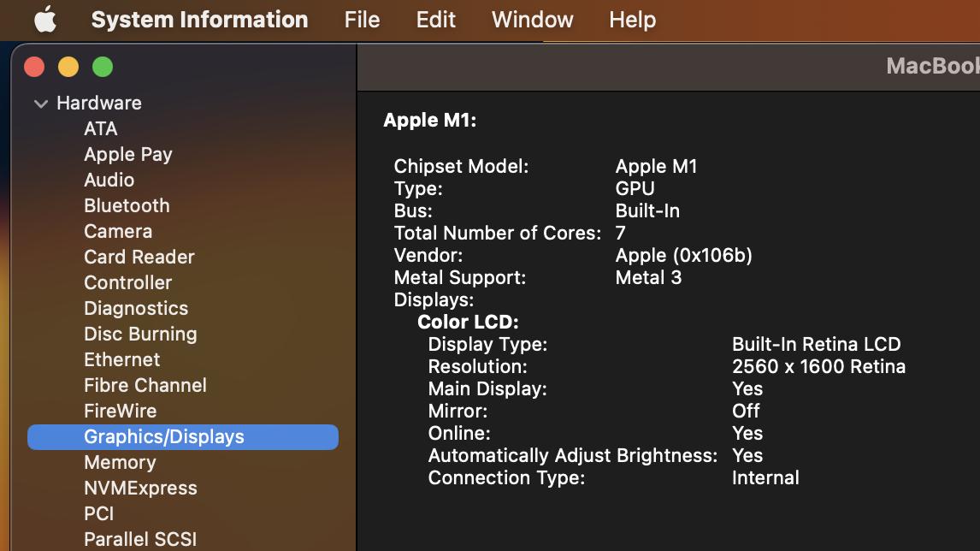Select Graphics/Displays in the sidebar

pos(183,436)
